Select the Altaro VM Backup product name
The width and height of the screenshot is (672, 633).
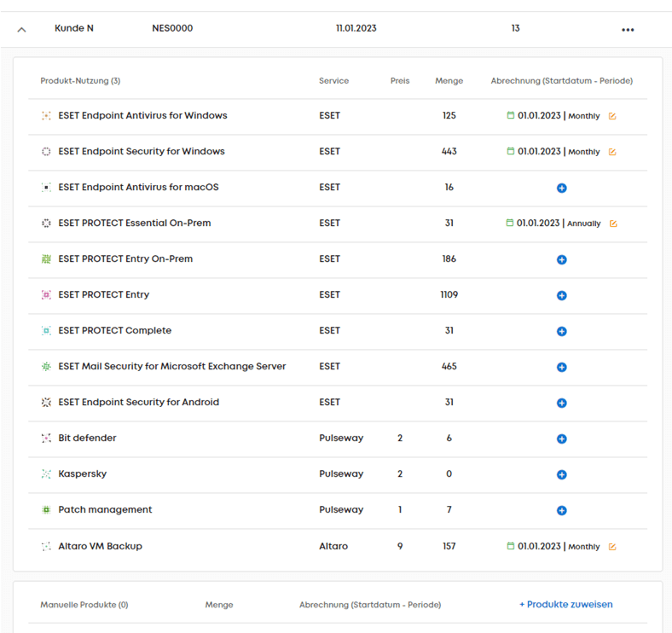[x=101, y=546]
